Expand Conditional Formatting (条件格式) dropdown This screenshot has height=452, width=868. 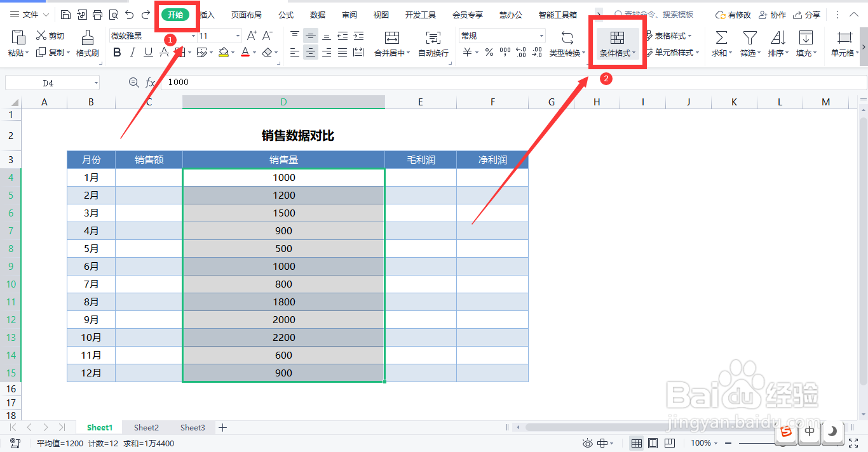pos(634,53)
